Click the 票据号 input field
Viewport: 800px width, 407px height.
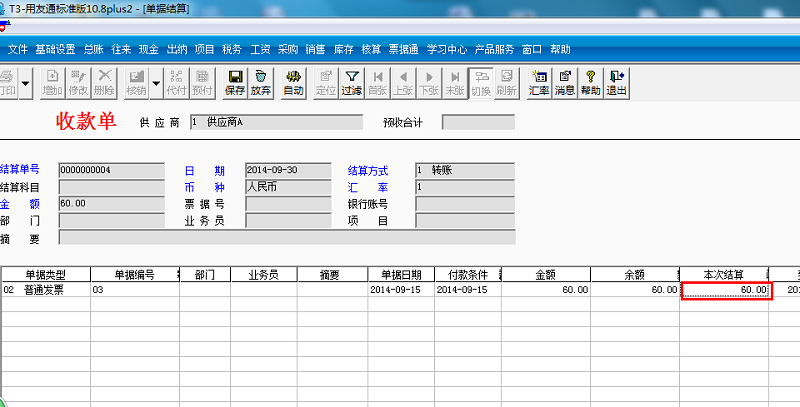pyautogui.click(x=288, y=204)
